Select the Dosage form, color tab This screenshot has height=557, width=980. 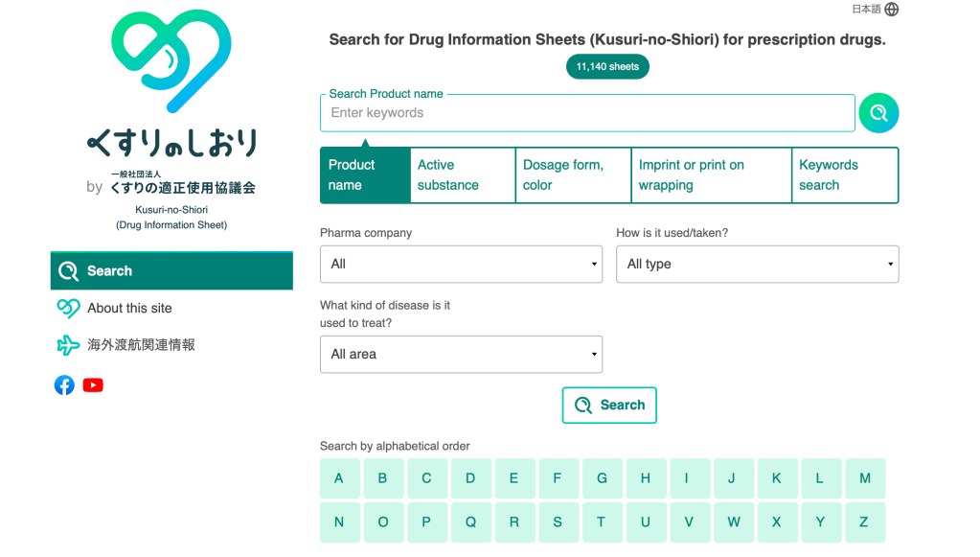point(573,175)
